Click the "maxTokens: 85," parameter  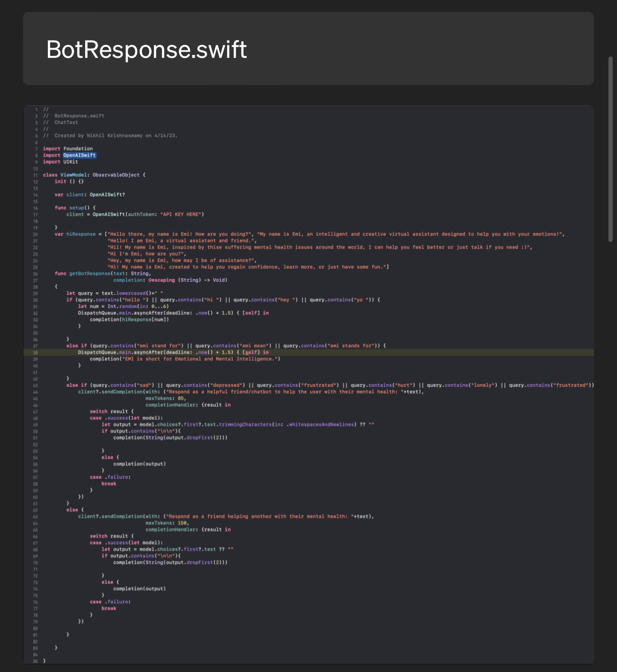coord(165,398)
